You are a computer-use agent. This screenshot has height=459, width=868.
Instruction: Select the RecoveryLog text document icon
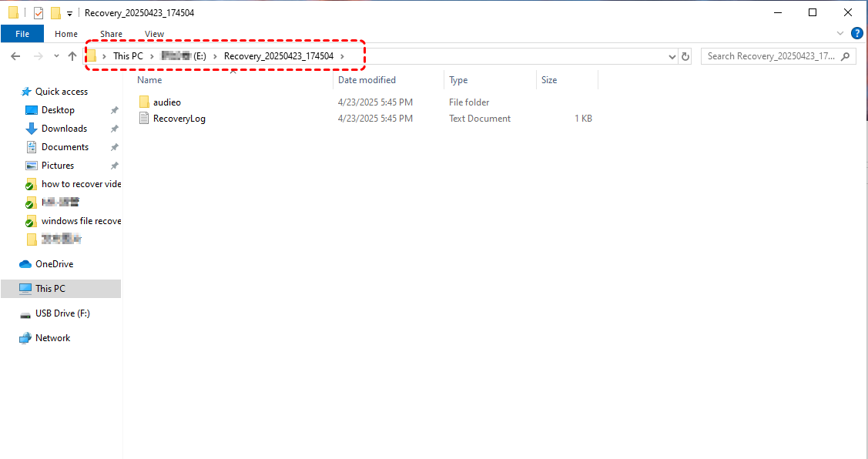click(x=144, y=119)
